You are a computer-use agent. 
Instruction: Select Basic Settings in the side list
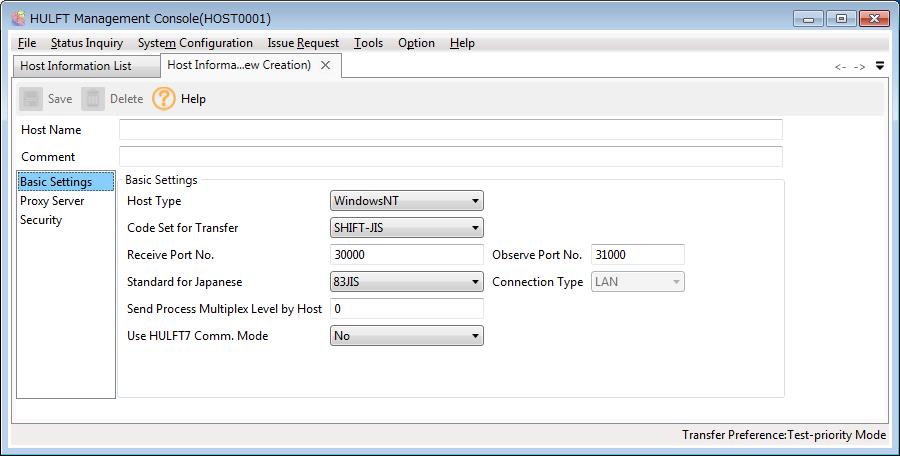65,182
